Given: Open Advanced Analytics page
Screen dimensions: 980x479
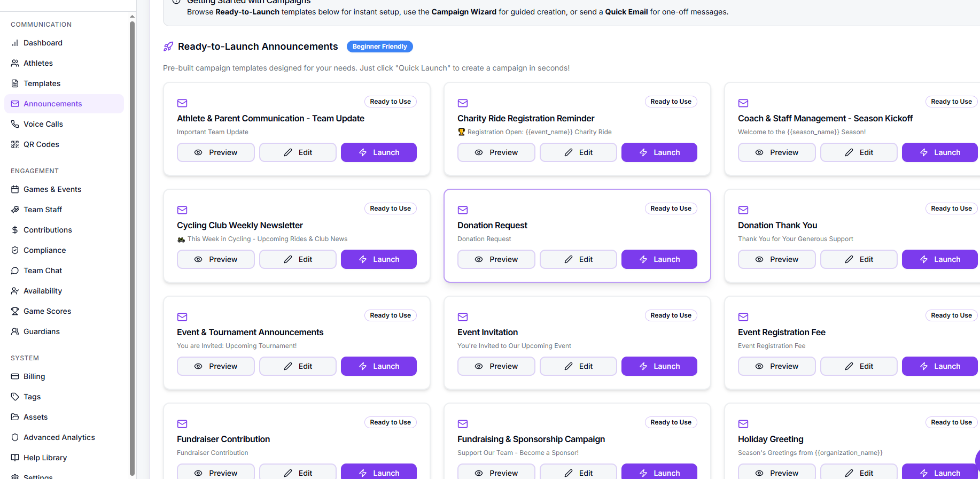Looking at the screenshot, I should [x=59, y=437].
